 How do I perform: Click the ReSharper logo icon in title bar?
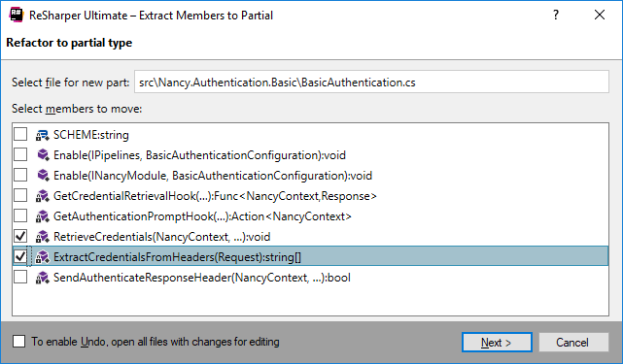point(17,16)
